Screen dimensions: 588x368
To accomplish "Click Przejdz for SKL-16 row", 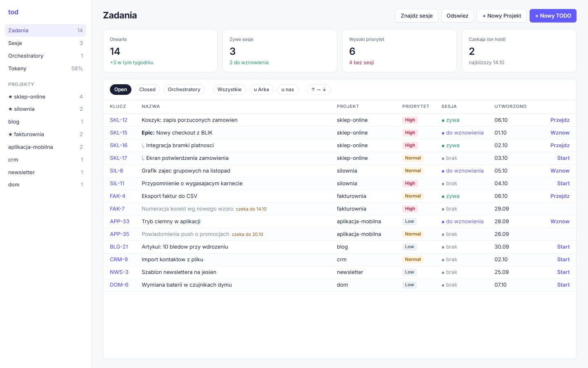I will pyautogui.click(x=560, y=145).
